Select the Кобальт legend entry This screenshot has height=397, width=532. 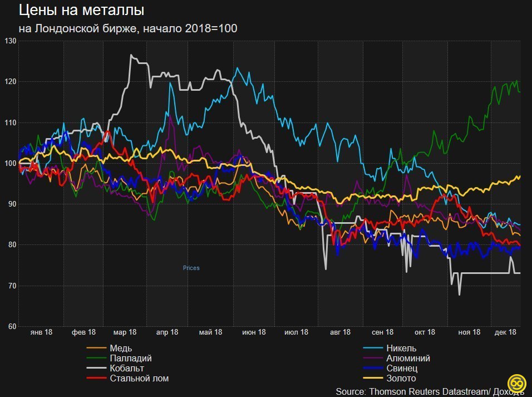[115, 368]
